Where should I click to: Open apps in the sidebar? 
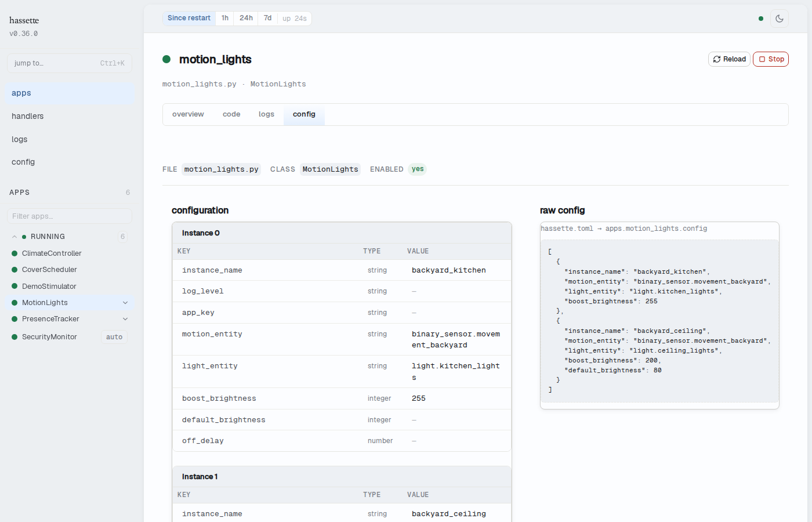tap(70, 93)
